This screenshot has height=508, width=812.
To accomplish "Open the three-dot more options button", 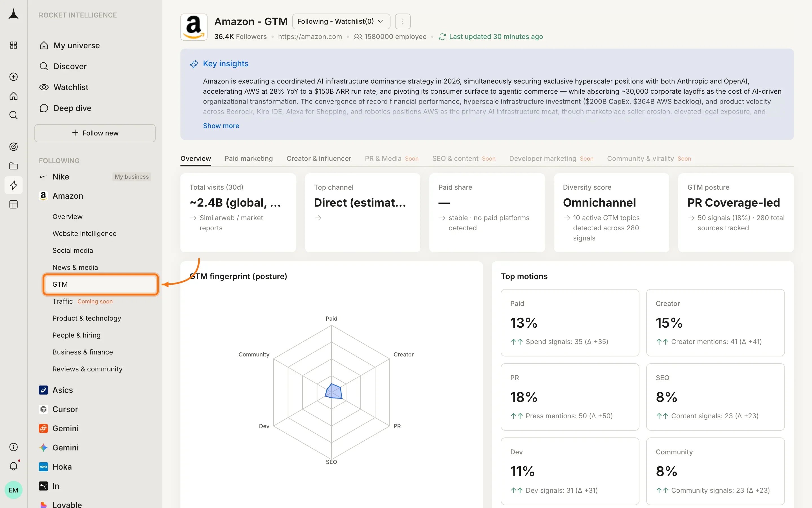I will coord(403,21).
